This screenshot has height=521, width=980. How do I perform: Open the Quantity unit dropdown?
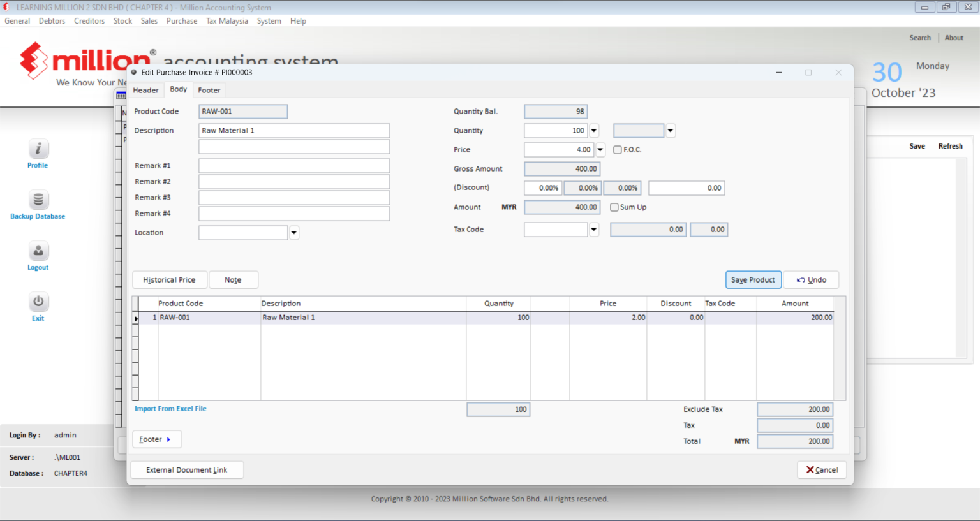coord(669,130)
